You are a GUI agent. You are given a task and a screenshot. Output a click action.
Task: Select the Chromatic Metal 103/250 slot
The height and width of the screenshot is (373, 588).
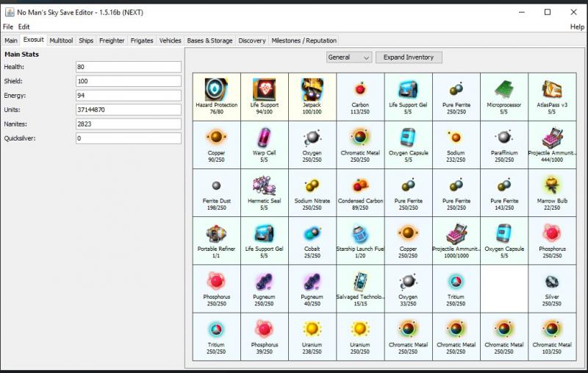click(x=553, y=337)
